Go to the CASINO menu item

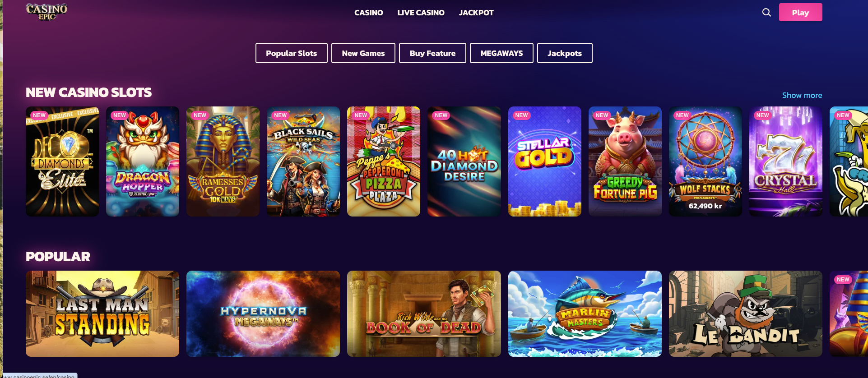[368, 13]
